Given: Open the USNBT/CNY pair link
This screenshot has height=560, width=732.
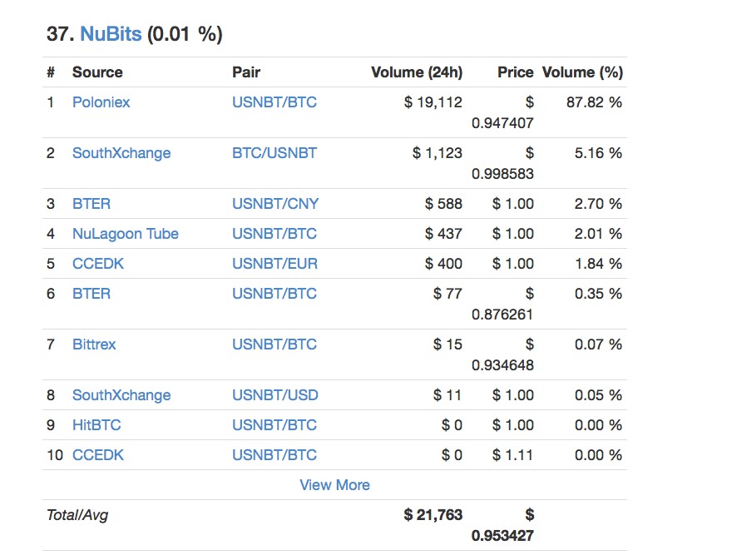Looking at the screenshot, I should tap(275, 204).
